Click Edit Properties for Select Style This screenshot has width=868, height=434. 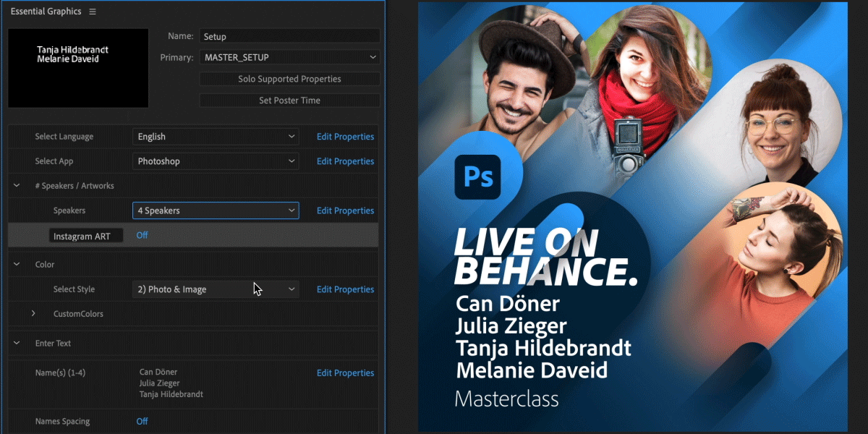click(x=345, y=289)
